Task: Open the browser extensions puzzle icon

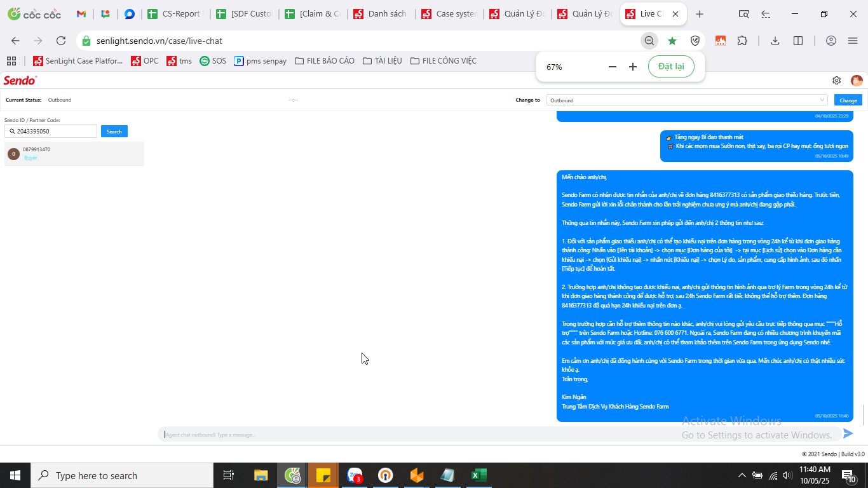Action: (x=742, y=41)
